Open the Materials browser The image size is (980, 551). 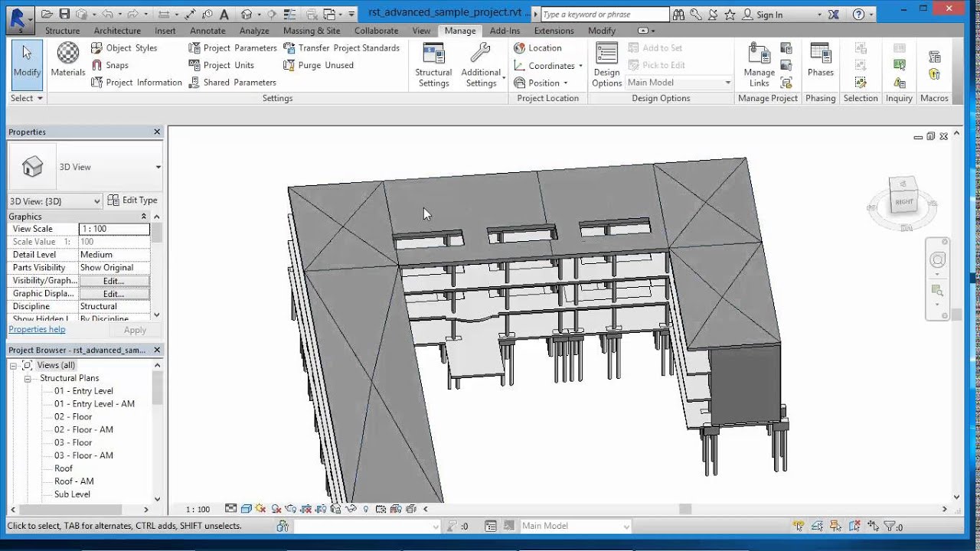point(68,60)
